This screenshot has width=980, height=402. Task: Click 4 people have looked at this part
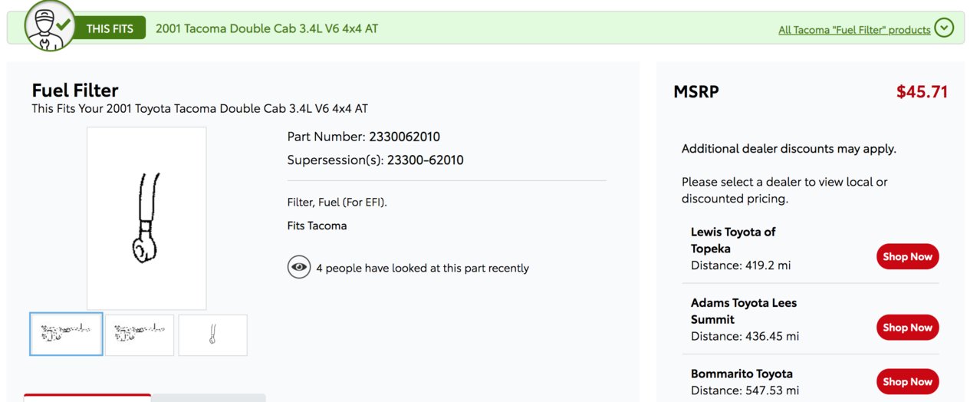[423, 268]
